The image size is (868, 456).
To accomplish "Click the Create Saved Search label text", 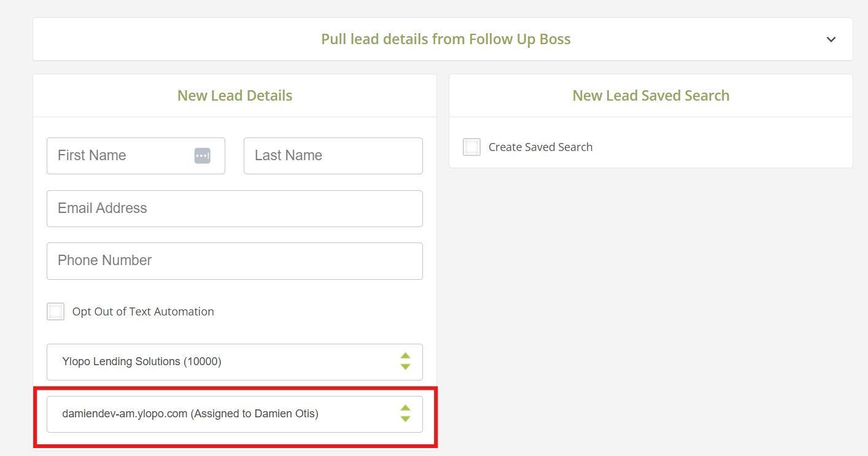I will point(541,147).
